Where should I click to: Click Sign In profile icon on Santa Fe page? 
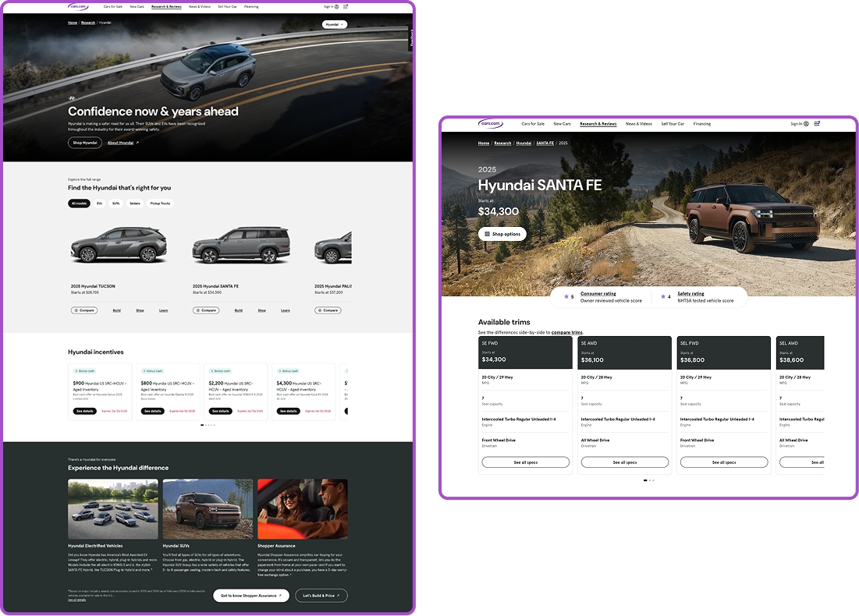pos(806,124)
